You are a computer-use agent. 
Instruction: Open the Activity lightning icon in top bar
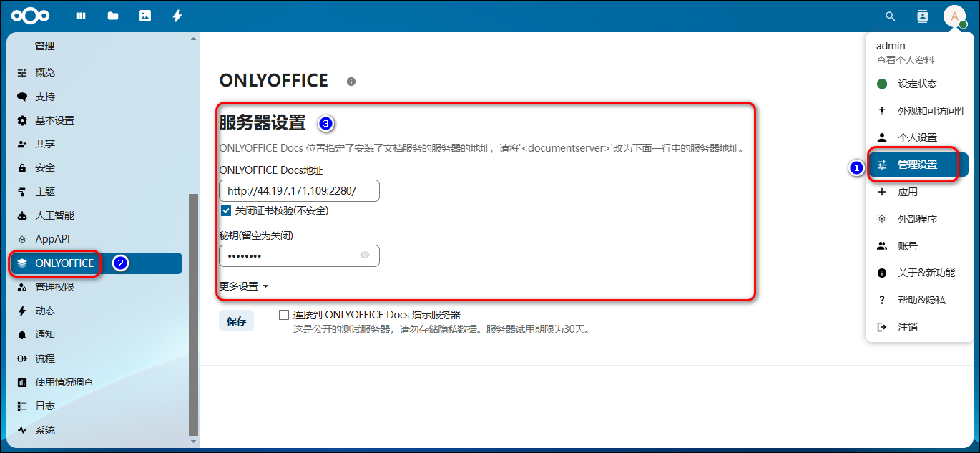[177, 16]
